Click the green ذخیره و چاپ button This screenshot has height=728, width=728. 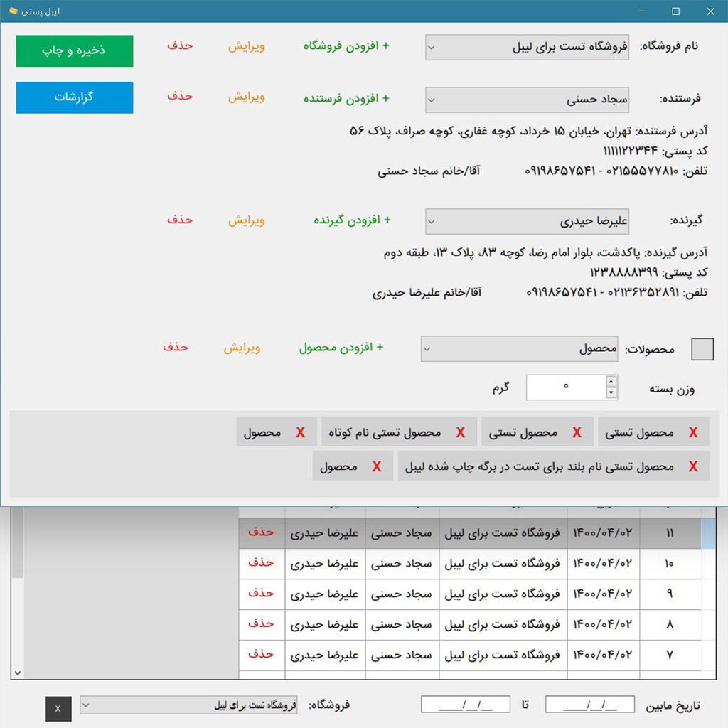pyautogui.click(x=75, y=51)
